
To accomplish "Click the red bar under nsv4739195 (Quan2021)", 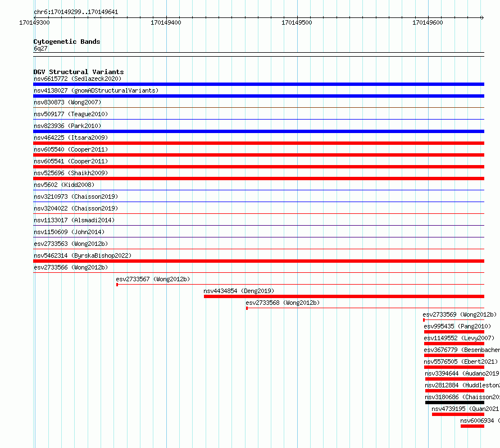I will click(458, 414).
